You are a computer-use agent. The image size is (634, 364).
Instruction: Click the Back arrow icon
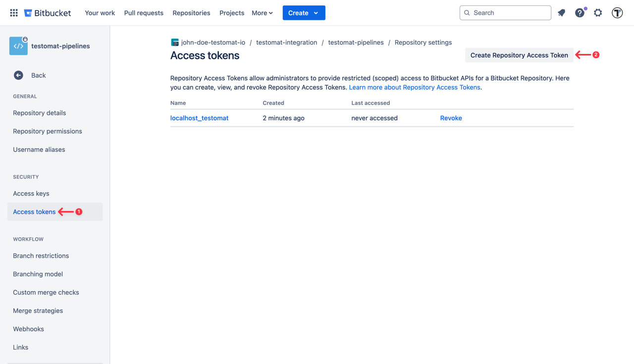(x=18, y=75)
